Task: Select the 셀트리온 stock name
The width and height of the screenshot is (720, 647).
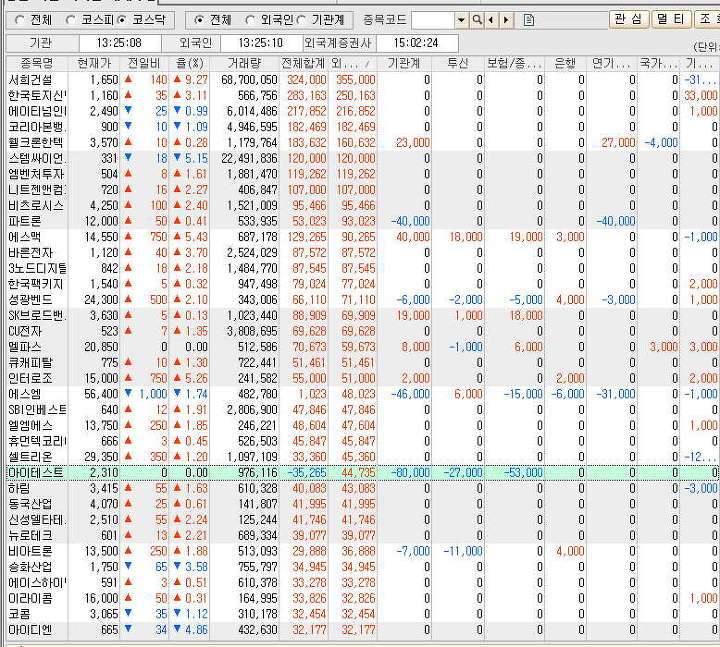Action: pos(30,457)
